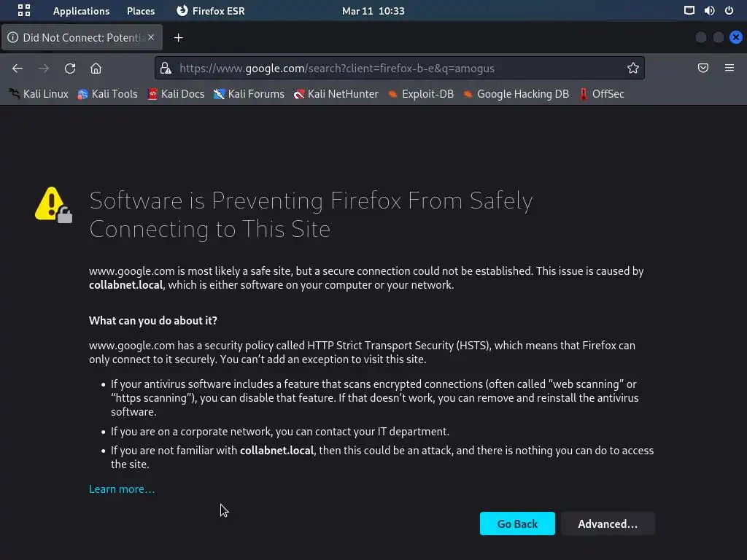This screenshot has height=560, width=747.
Task: Reload the current page
Action: tap(70, 68)
